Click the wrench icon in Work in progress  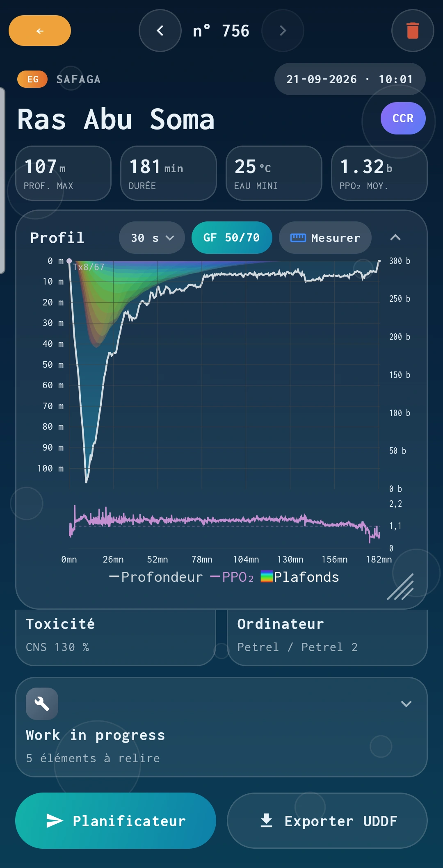[x=42, y=704]
